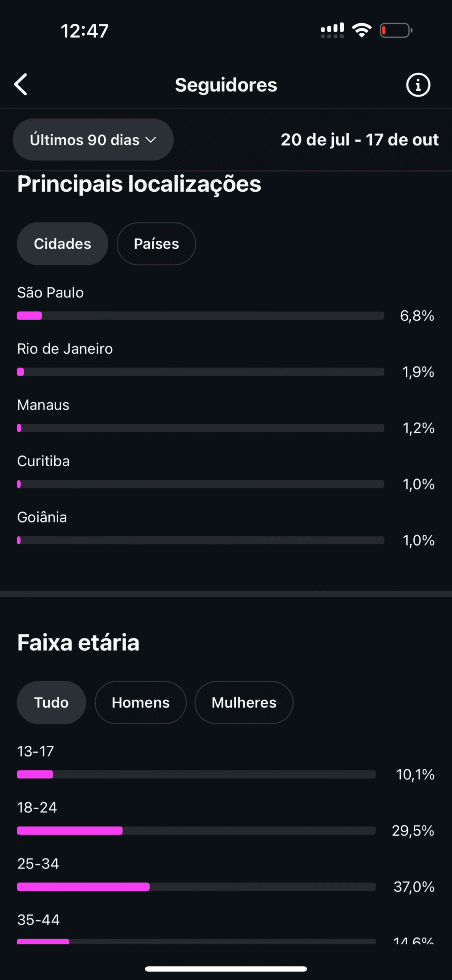The image size is (452, 980).
Task: Tap the low battery indicator icon
Action: click(x=395, y=30)
